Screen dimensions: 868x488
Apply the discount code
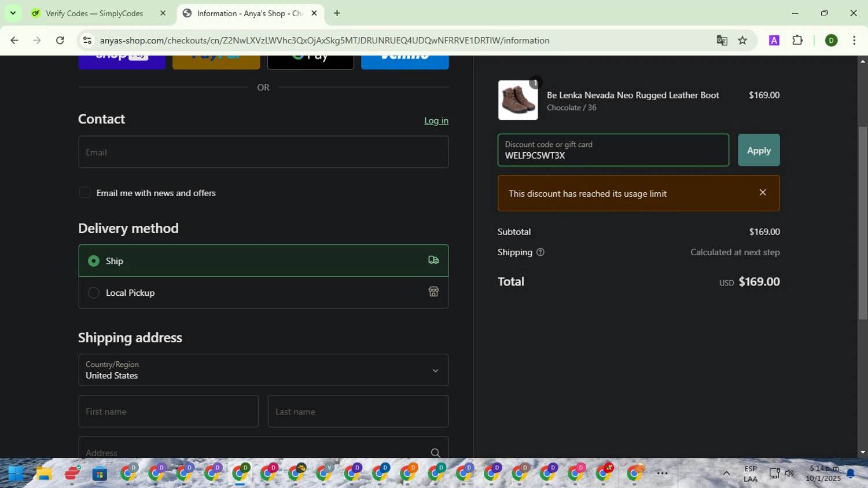pyautogui.click(x=759, y=150)
